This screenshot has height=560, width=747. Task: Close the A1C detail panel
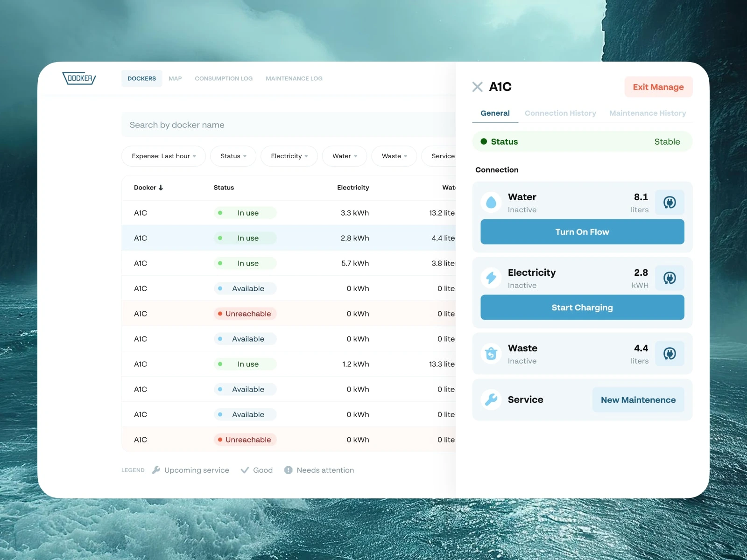click(477, 87)
